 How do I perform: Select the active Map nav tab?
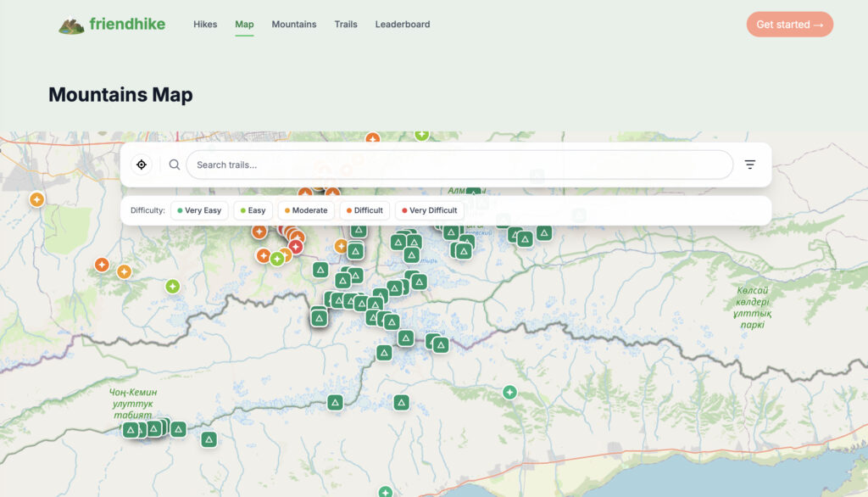tap(244, 25)
